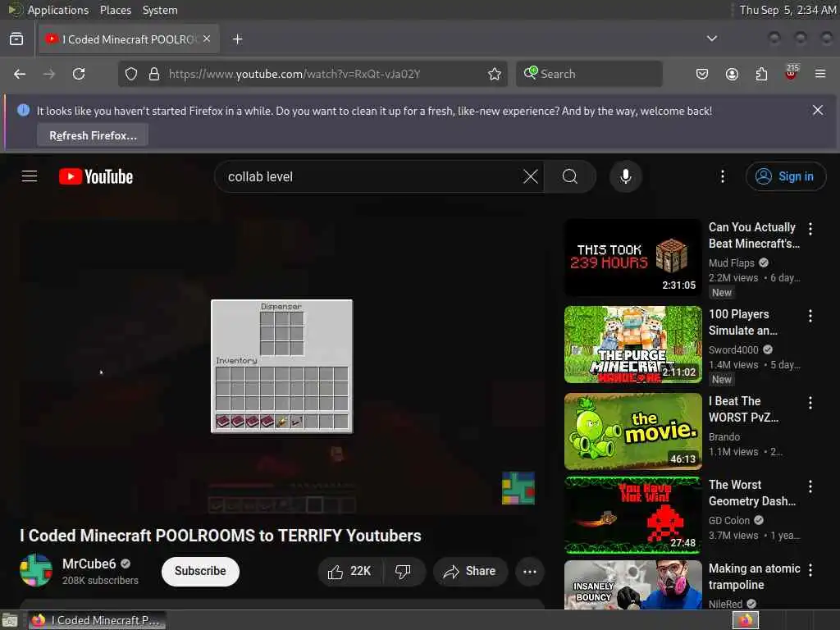Open the Extensions puzzle icon
The width and height of the screenshot is (840, 630).
pos(761,74)
